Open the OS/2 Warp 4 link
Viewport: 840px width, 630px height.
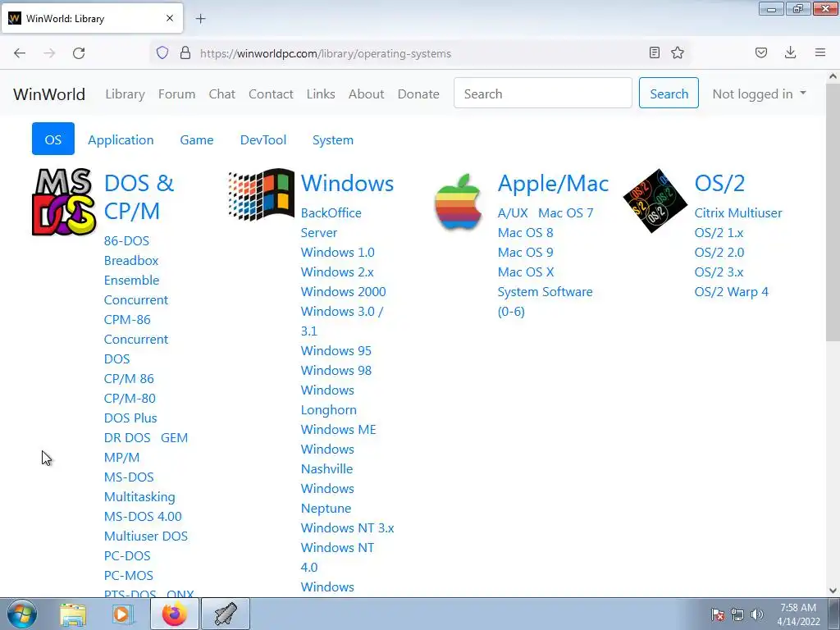(x=731, y=292)
